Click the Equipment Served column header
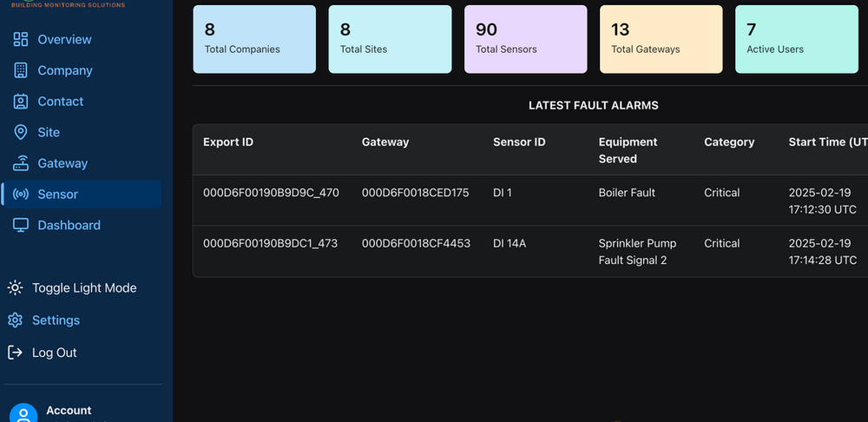The height and width of the screenshot is (422, 868). point(628,150)
